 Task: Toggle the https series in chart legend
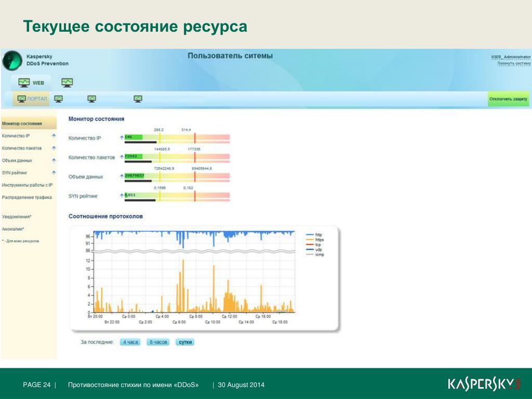click(315, 240)
